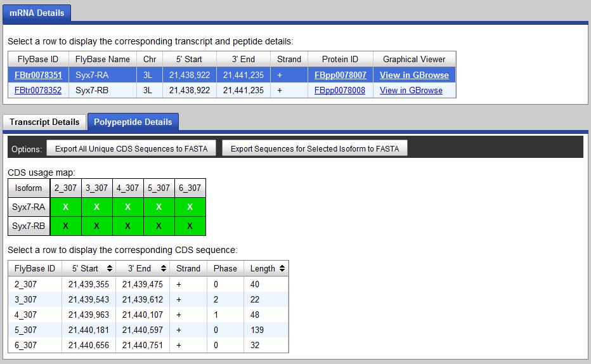Click Export Sequences for Selected Isoform to FASTA
Image resolution: width=591 pixels, height=364 pixels.
(x=315, y=149)
